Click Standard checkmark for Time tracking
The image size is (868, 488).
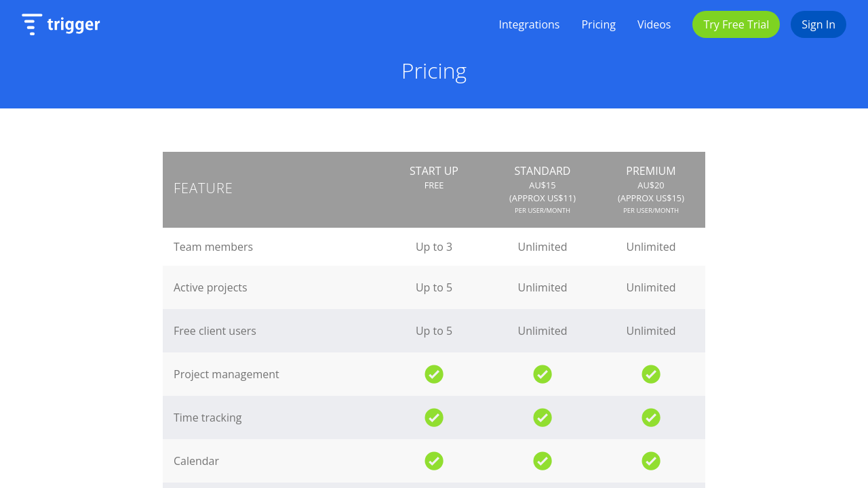click(x=542, y=418)
